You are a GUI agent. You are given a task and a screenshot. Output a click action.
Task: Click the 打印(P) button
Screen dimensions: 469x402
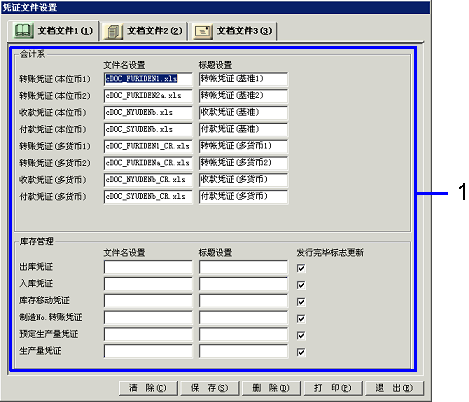[x=333, y=388]
